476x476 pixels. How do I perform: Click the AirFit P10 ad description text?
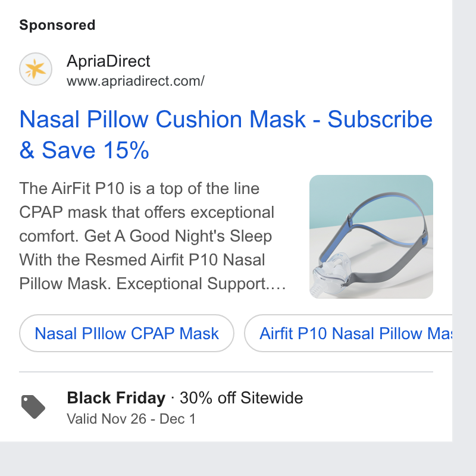pyautogui.click(x=152, y=236)
